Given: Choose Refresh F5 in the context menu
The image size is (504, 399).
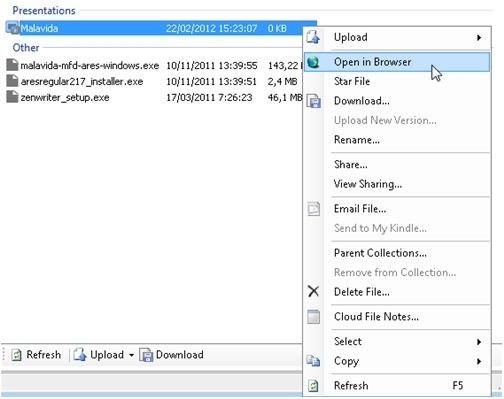Looking at the screenshot, I should pos(397,386).
